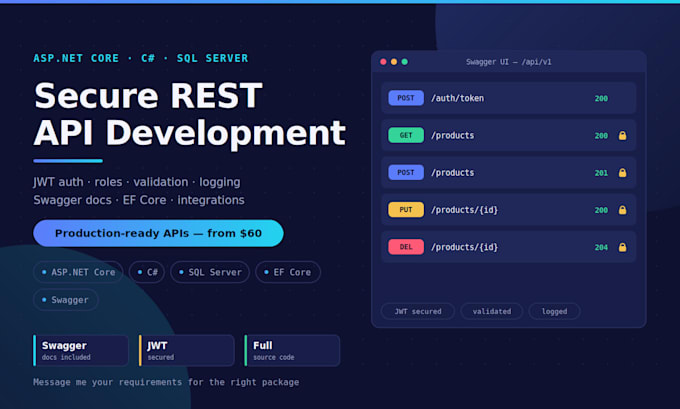This screenshot has height=409, width=680.
Task: Click the green window dot in Swagger UI
Action: tap(405, 62)
